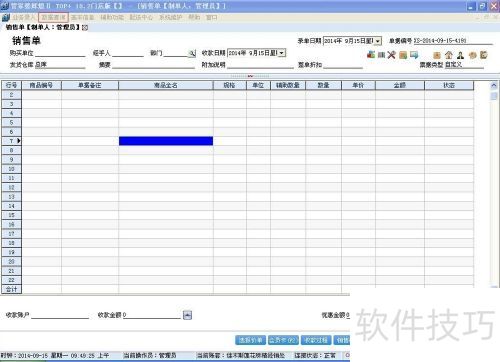Click the 状态 column header
This screenshot has height=362, width=500.
[449, 85]
